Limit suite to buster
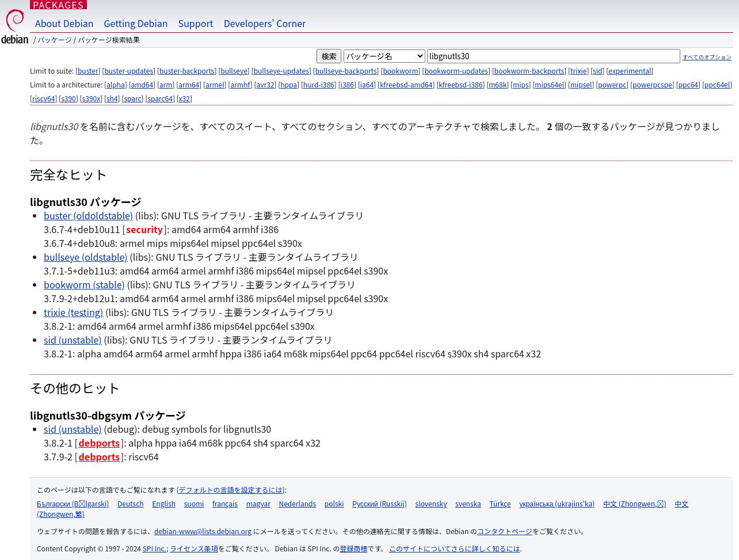 [x=88, y=71]
